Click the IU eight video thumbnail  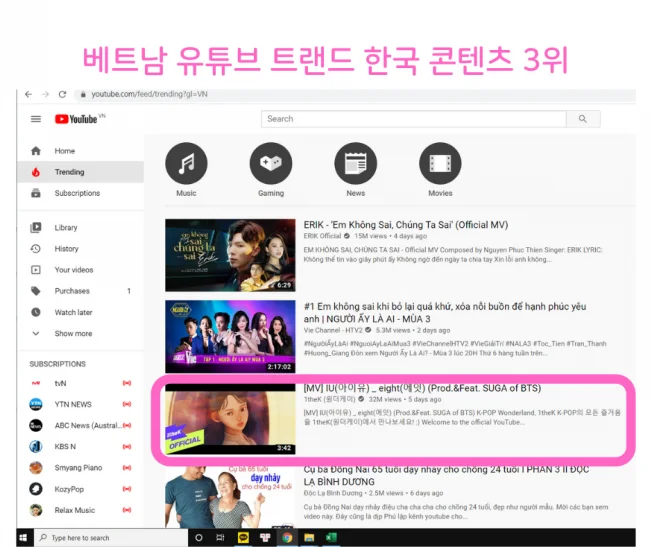tap(230, 418)
